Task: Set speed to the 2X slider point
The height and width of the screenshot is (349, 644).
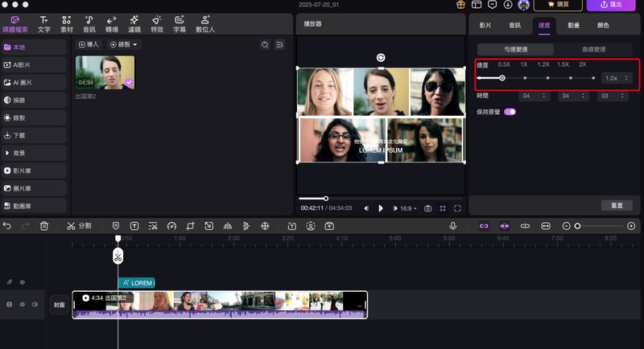Action: coord(593,78)
